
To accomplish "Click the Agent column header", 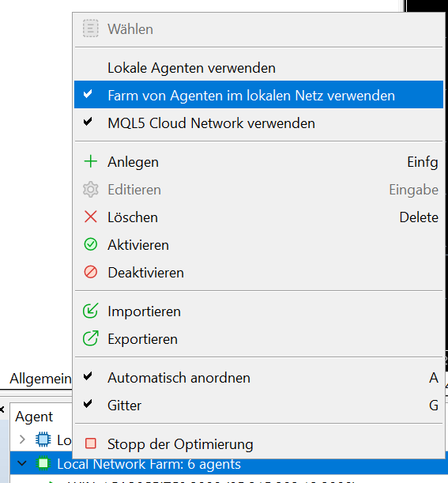I will 34,417.
